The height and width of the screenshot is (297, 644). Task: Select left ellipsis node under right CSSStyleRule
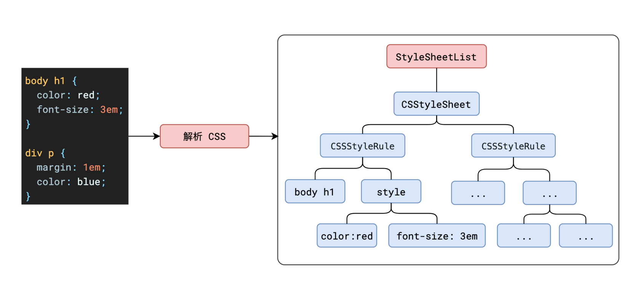point(478,193)
